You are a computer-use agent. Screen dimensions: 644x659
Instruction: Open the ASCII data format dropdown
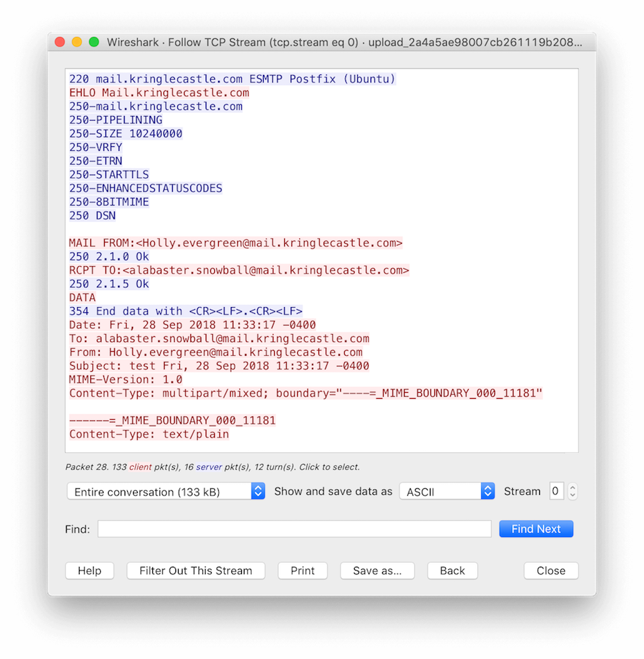(x=446, y=492)
